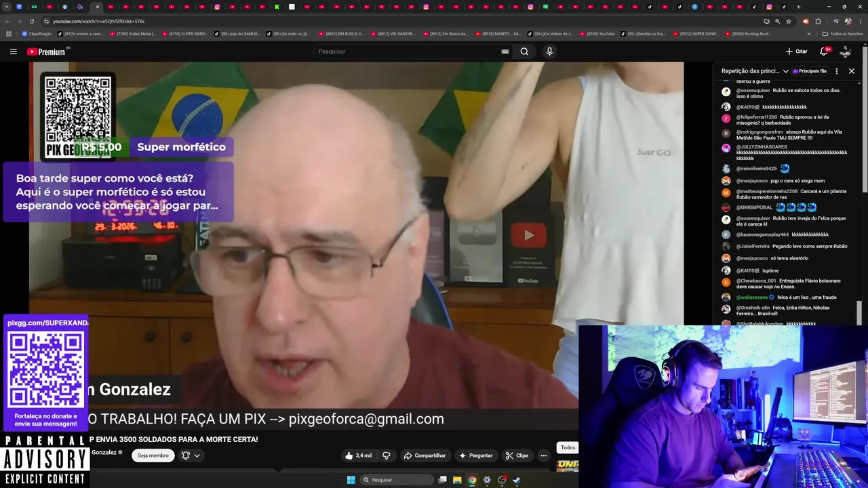Open (8912) VAI XANDIN bookmark
The image size is (868, 488).
tap(393, 33)
